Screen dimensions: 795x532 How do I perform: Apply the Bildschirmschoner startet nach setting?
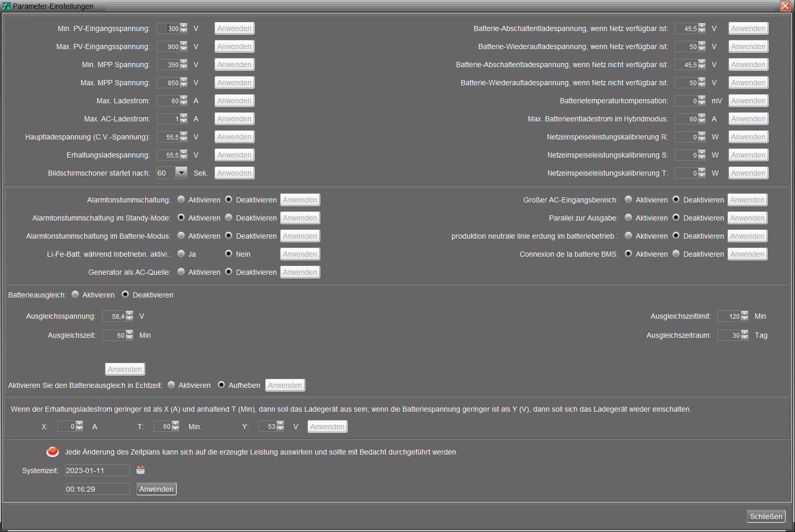click(235, 173)
